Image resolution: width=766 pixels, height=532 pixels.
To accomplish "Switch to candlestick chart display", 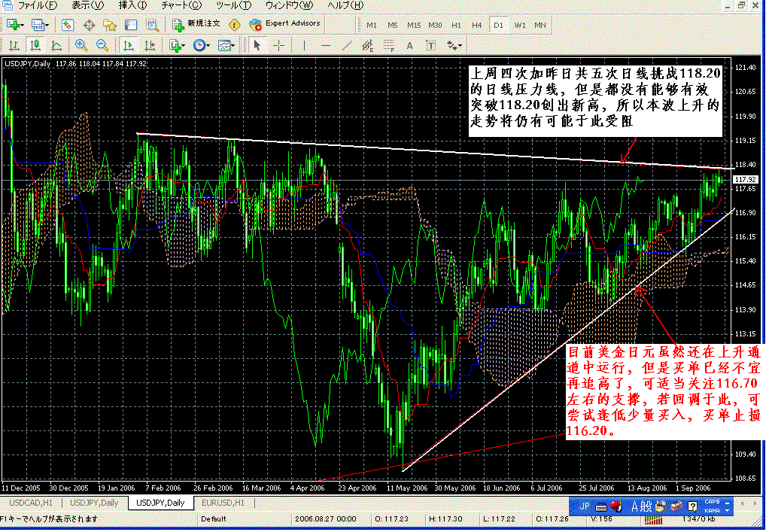I will (x=35, y=45).
